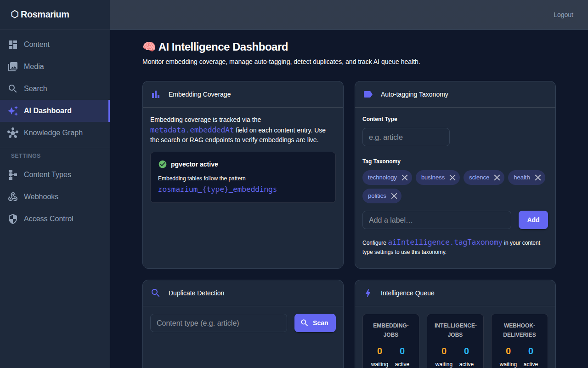Click the active count in WEBHOOK-DELIVERIES
Image resolution: width=588 pixels, height=368 pixels.
[531, 351]
